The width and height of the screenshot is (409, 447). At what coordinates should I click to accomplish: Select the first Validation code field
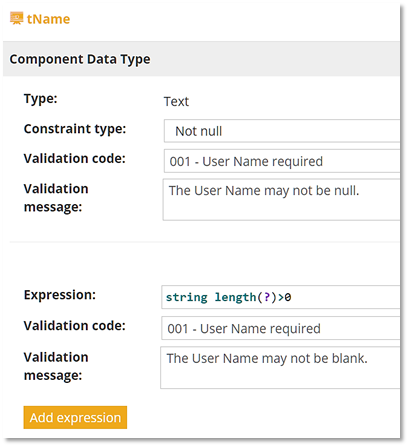pos(282,161)
